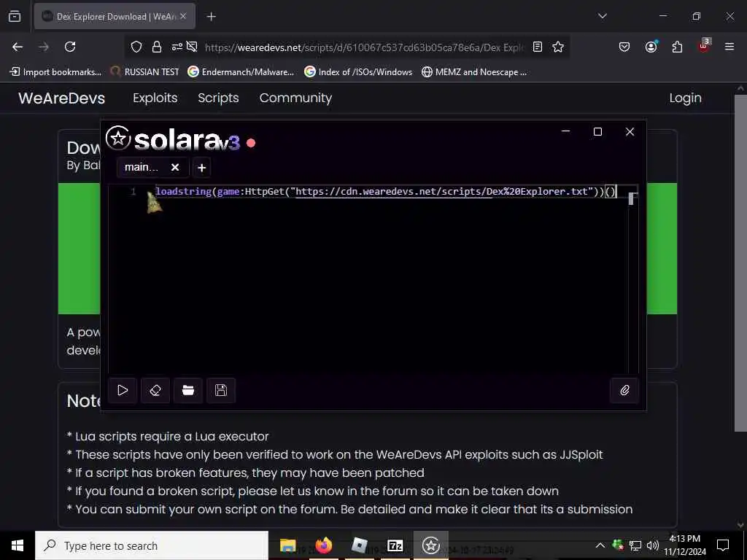Viewport: 747px width, 560px height.
Task: Click the Firefox address bar URL
Action: pyautogui.click(x=364, y=47)
